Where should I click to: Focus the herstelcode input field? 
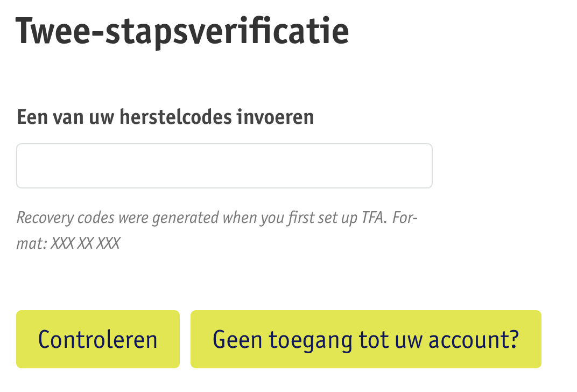[x=224, y=166]
